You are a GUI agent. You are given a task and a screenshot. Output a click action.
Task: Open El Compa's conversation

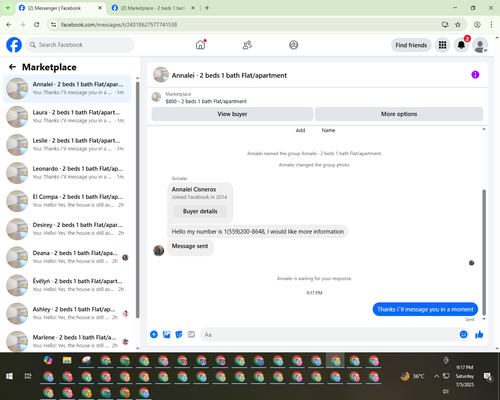[x=67, y=201]
